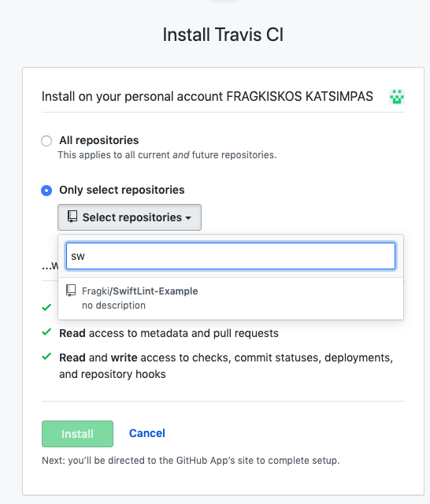Viewport: 430px width, 504px height.
Task: Click the Read access to metadata permission text
Action: [169, 333]
